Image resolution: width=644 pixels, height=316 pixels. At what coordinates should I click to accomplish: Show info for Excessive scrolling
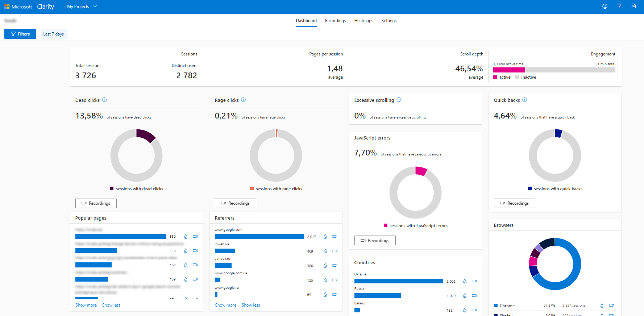click(399, 100)
